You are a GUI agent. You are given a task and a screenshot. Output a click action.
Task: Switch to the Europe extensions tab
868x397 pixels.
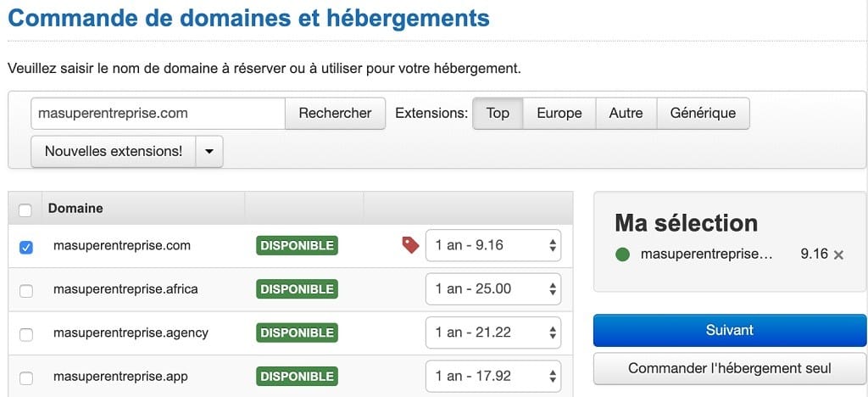559,113
